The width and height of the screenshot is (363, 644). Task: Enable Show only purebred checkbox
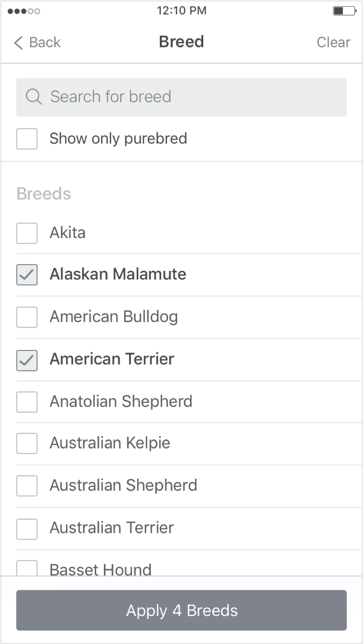pyautogui.click(x=27, y=138)
